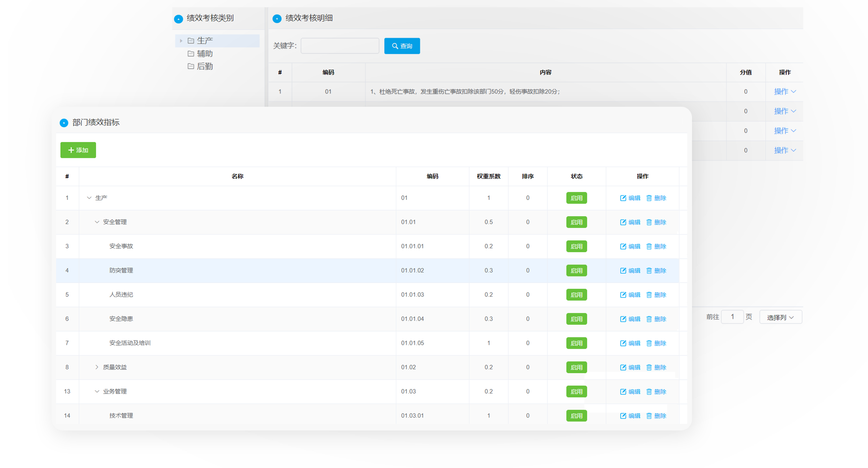This screenshot has width=868, height=468.
Task: Click delete trash icon for 防突管理 row
Action: click(649, 271)
